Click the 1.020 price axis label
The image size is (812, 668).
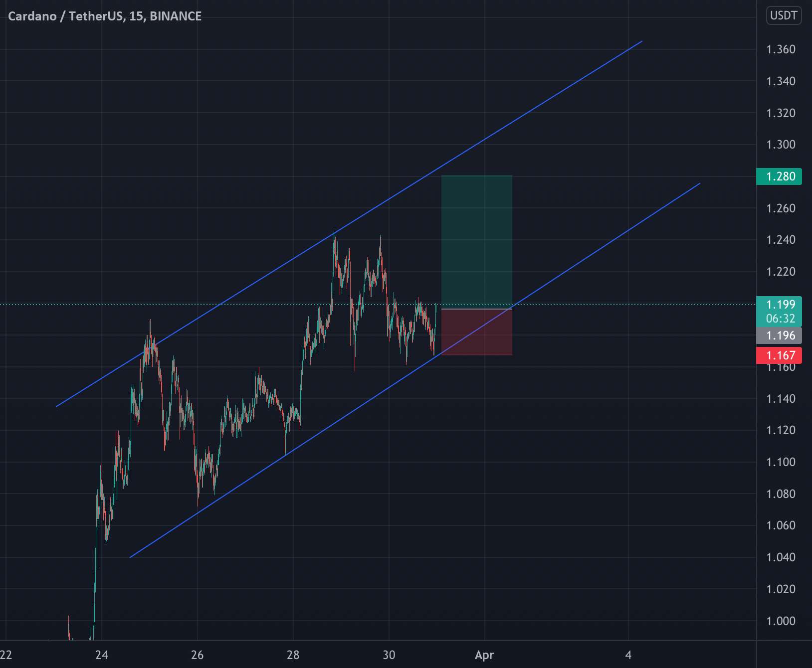click(781, 589)
